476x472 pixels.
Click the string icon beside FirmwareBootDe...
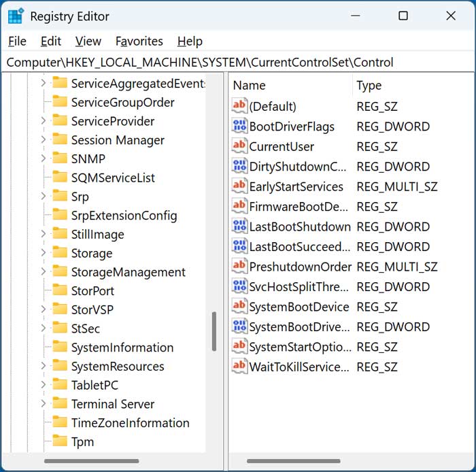click(239, 206)
